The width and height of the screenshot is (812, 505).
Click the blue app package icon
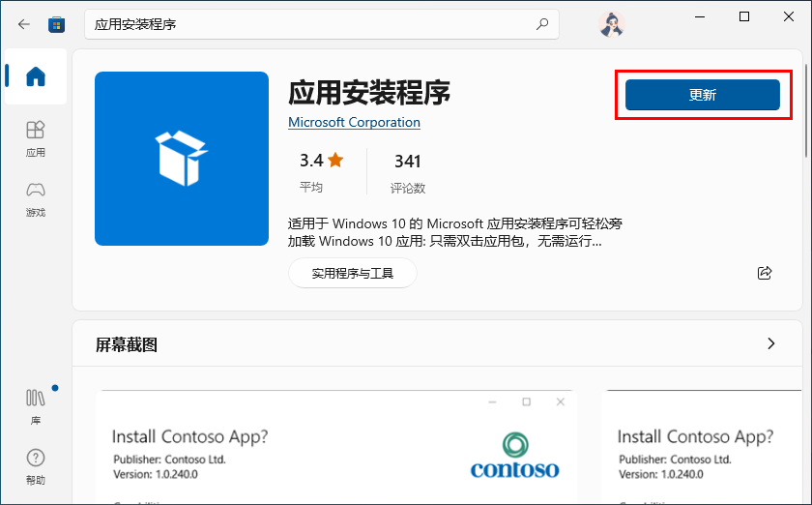tap(182, 159)
